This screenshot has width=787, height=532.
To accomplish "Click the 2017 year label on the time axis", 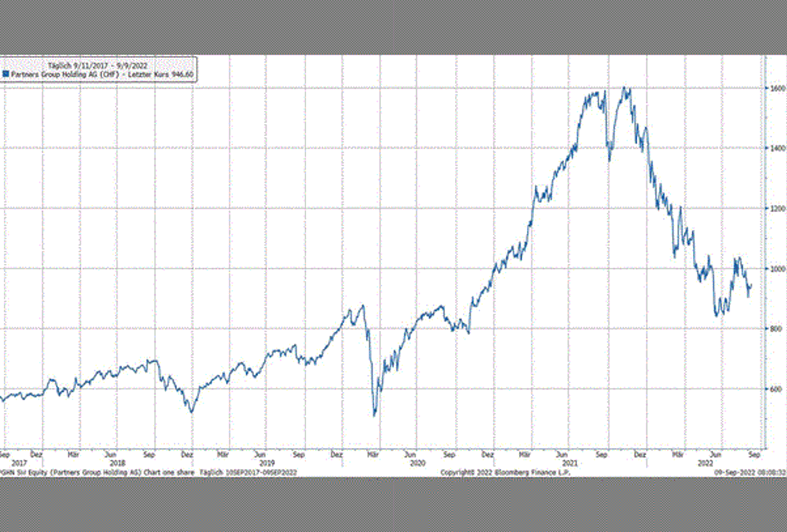I will (19, 463).
